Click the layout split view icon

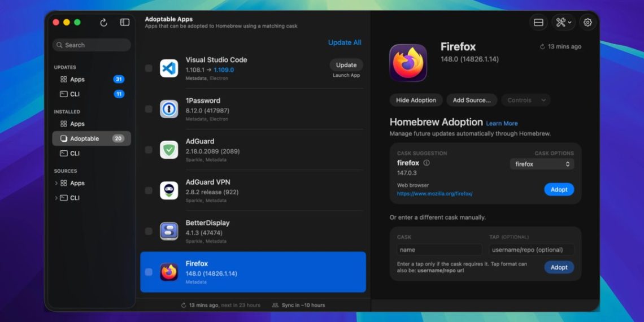(x=538, y=23)
